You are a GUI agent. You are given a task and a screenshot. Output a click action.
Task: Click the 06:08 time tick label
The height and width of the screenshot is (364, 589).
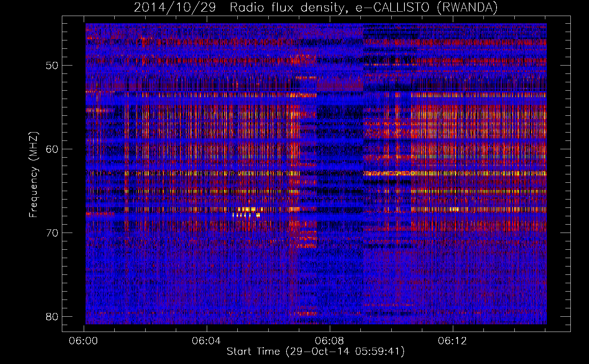click(329, 341)
